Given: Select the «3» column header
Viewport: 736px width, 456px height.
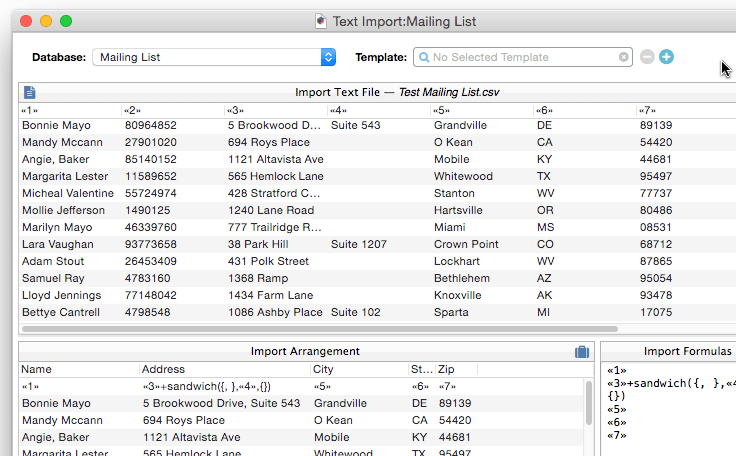Looking at the screenshot, I should click(x=236, y=110).
